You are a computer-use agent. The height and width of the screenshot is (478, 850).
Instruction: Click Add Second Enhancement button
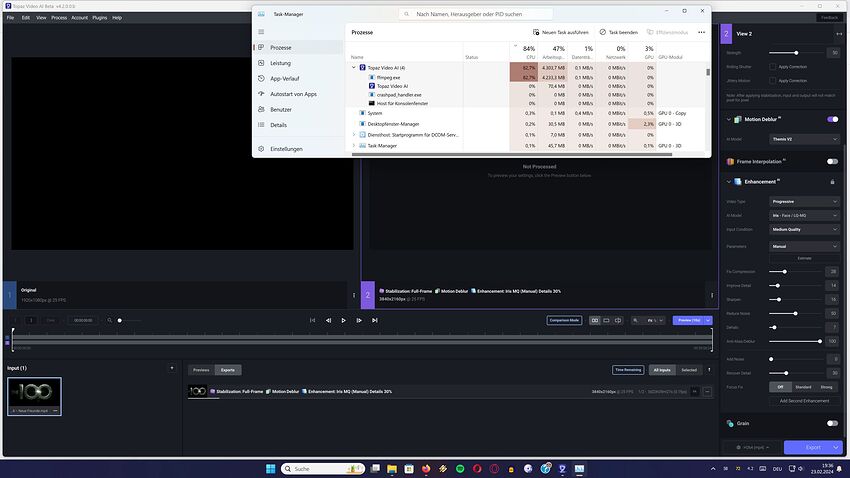pos(804,401)
